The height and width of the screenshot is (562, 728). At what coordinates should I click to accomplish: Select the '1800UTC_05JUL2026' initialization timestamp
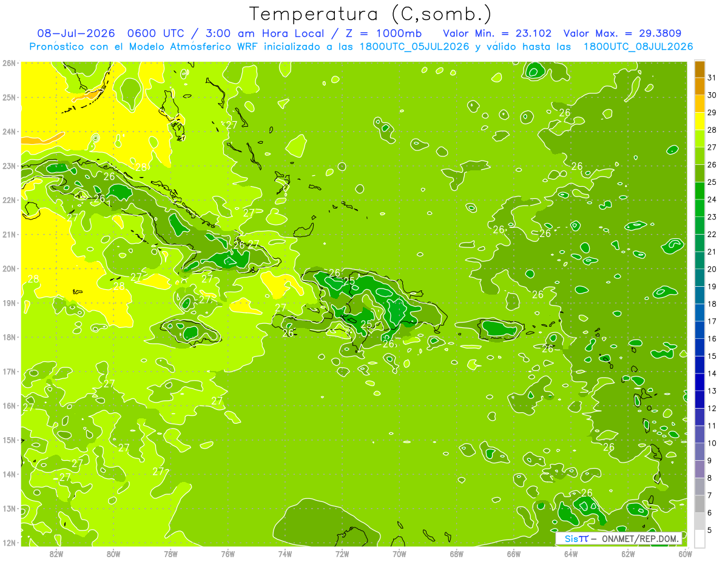pos(414,47)
